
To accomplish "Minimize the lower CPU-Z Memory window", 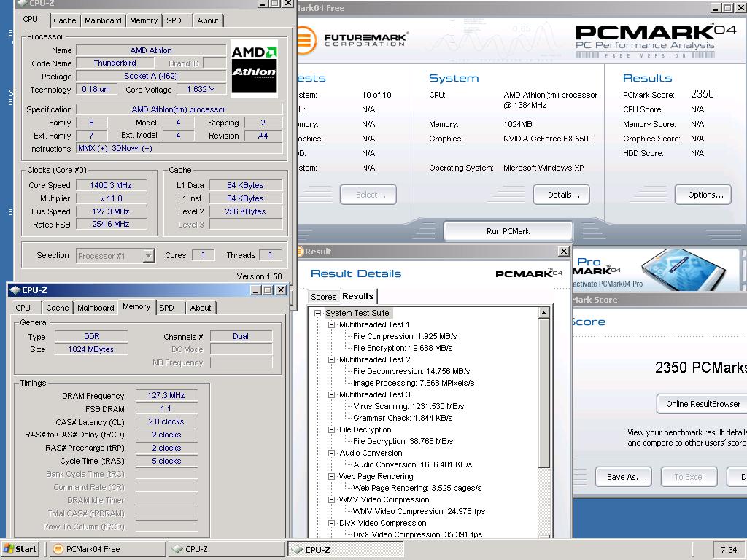I will (x=255, y=290).
